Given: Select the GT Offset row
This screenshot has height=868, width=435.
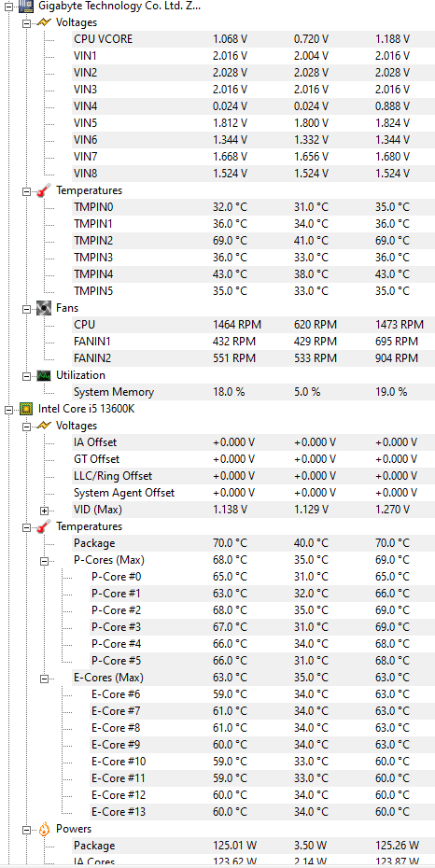Looking at the screenshot, I should 253,459.
